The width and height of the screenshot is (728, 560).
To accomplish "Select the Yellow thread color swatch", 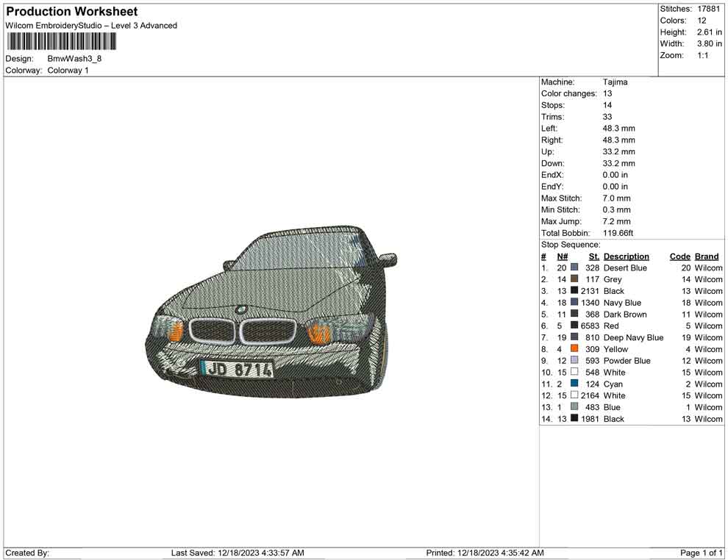I will (x=574, y=349).
